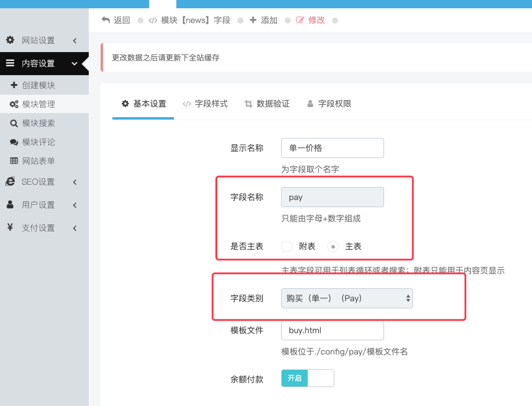The image size is (532, 406).
Task: Switch to the 字段样式 tab
Action: pyautogui.click(x=205, y=104)
